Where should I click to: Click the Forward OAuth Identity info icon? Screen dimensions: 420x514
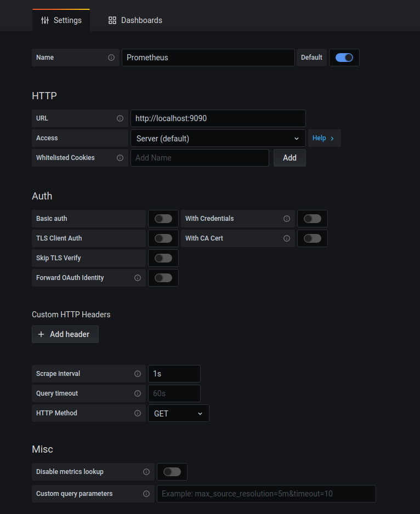pos(138,278)
